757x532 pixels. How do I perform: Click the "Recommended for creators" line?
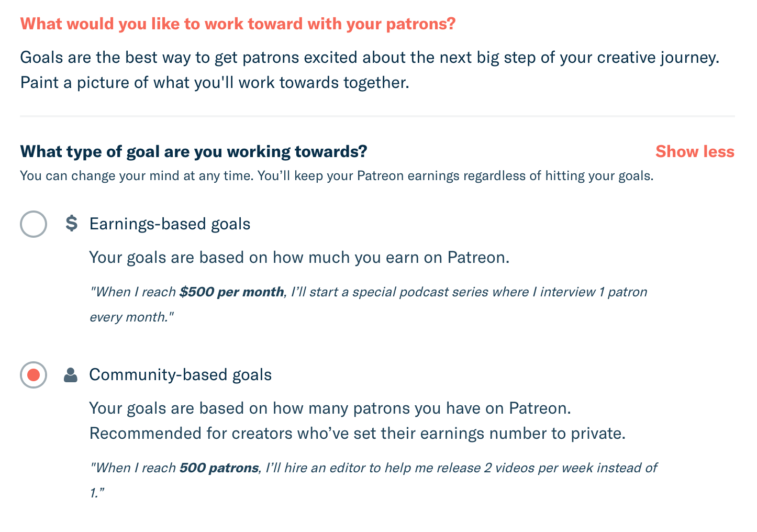click(358, 433)
